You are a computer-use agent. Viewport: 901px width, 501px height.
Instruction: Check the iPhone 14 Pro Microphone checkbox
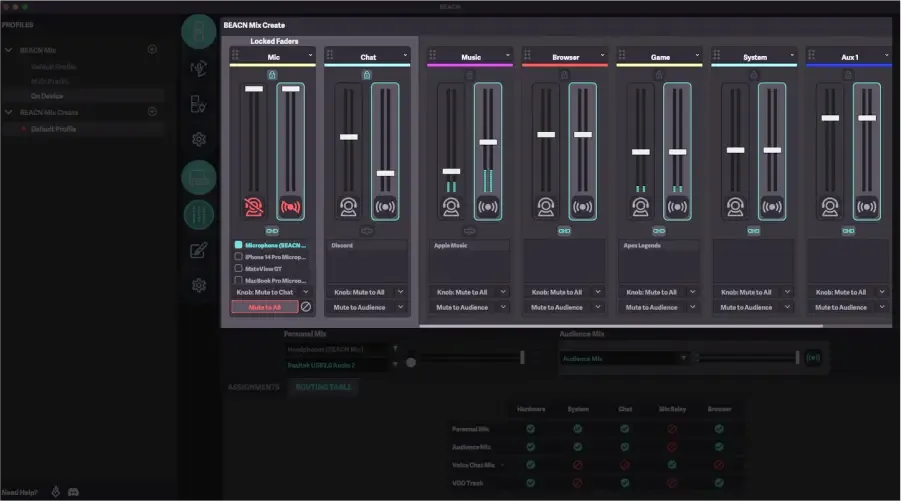pos(238,256)
